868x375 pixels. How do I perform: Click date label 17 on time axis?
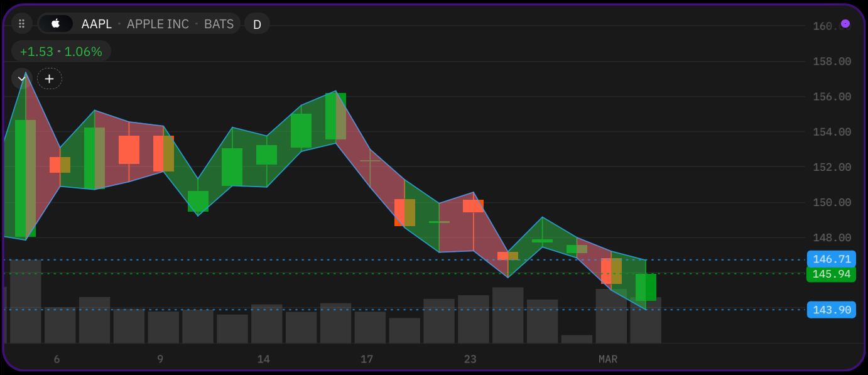pos(367,359)
